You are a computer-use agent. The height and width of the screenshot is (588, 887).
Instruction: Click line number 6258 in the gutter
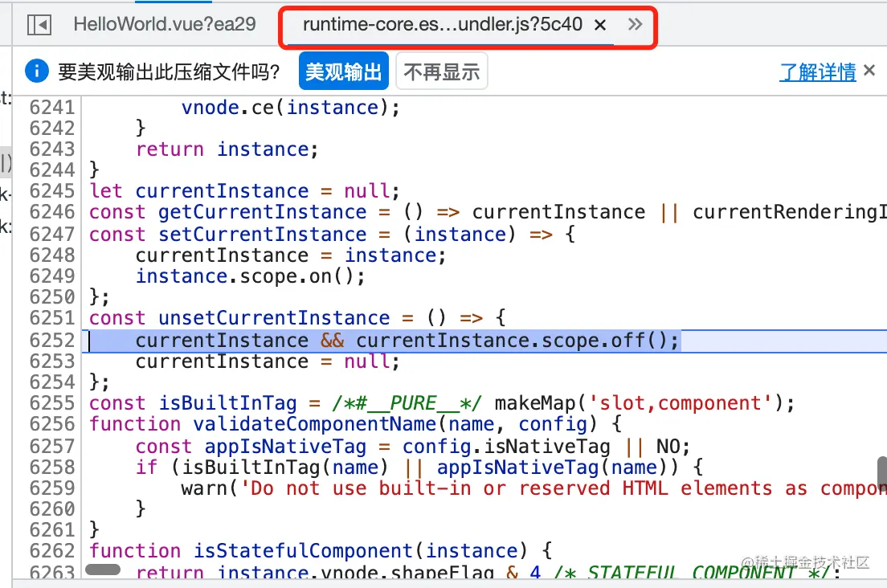point(52,468)
